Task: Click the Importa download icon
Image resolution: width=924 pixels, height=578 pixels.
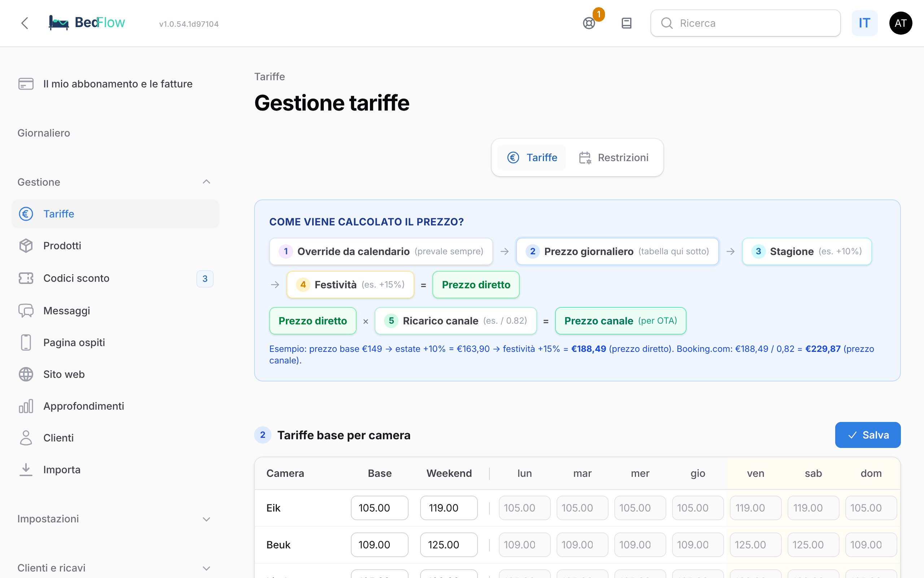Action: point(26,469)
